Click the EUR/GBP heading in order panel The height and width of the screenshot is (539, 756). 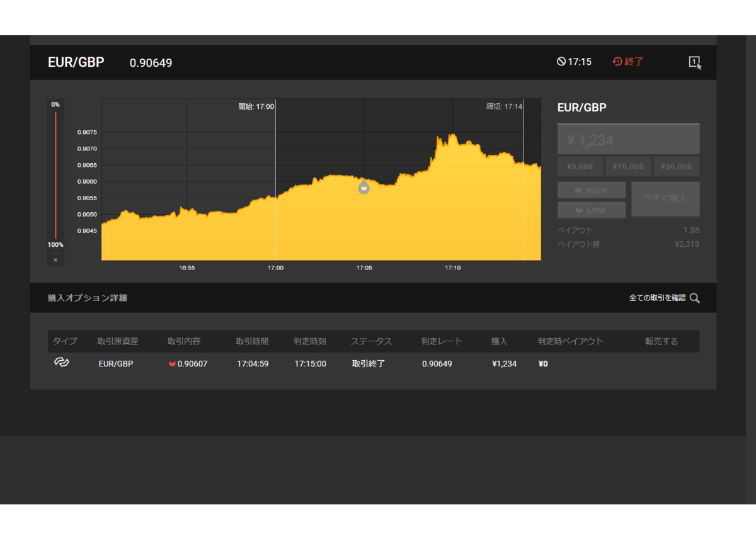(x=582, y=108)
